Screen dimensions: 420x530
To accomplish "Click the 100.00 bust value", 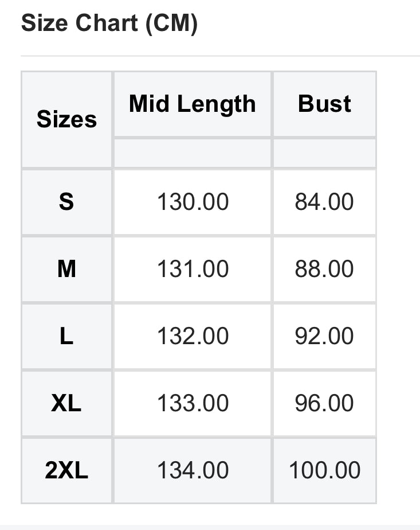I will 324,470.
